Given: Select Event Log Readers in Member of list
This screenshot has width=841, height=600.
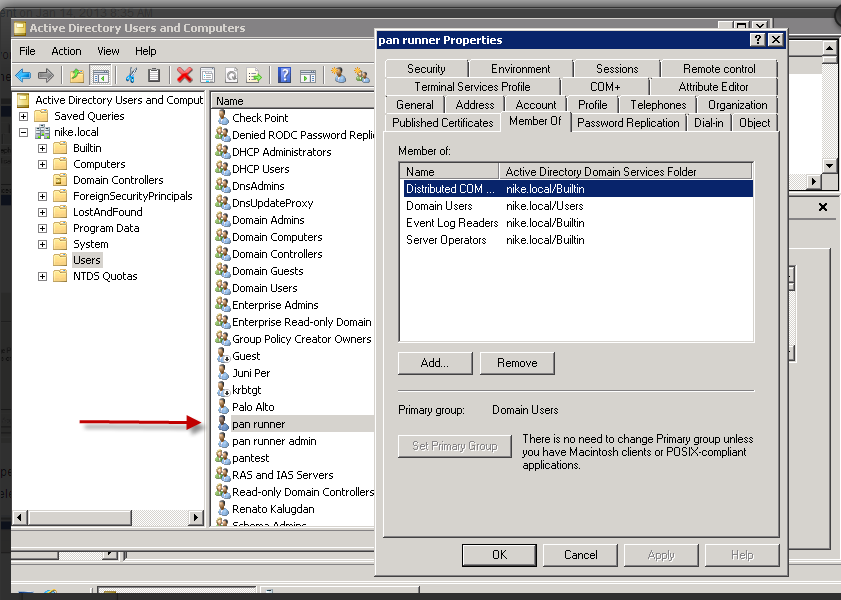Looking at the screenshot, I should click(x=577, y=223).
